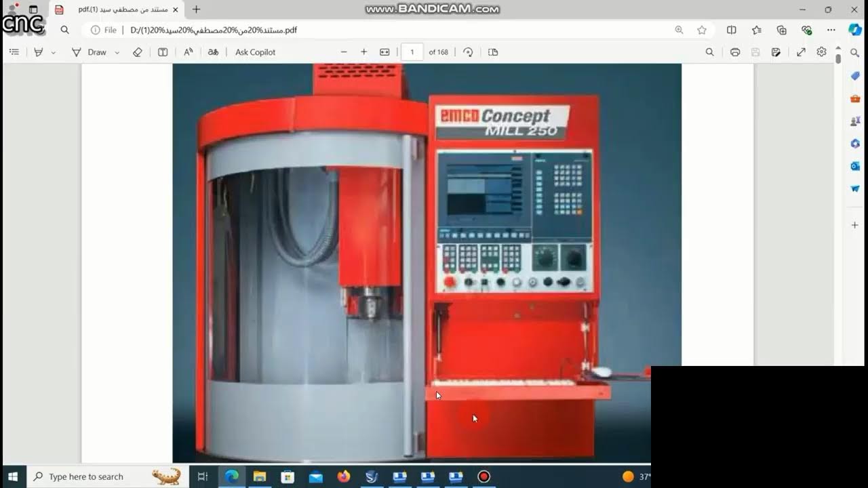Zoom in the PDF page
Image resolution: width=868 pixels, height=488 pixels.
coord(364,52)
